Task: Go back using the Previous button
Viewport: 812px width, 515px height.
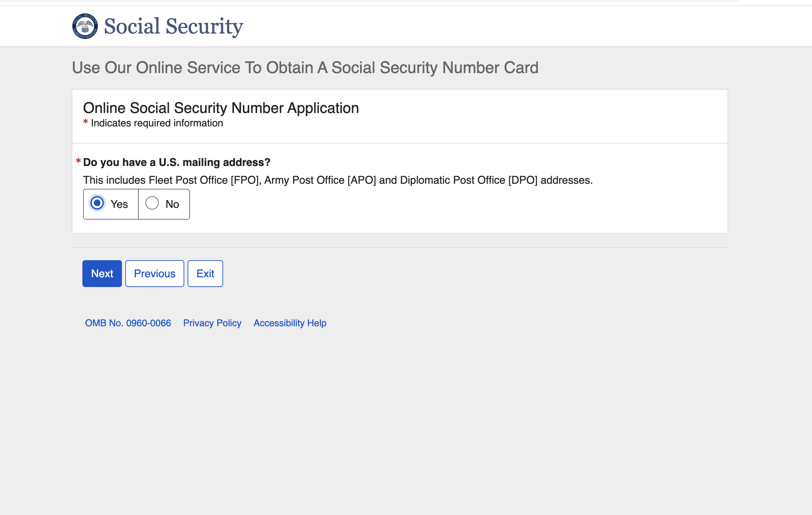Action: (x=155, y=274)
